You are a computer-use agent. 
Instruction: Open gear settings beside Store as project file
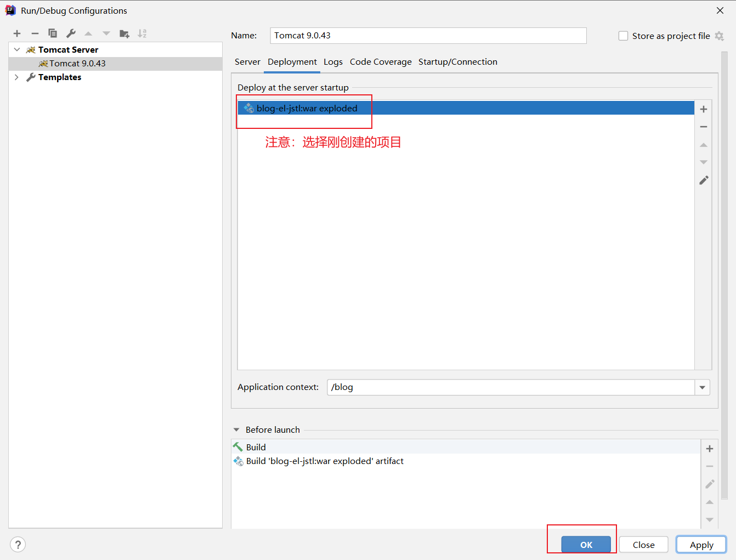point(720,36)
